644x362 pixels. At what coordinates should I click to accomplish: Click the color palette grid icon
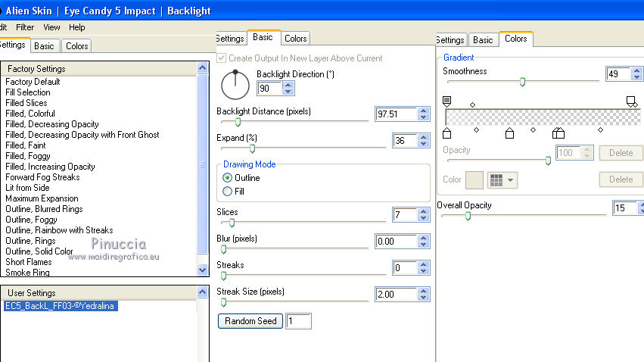[x=496, y=180]
